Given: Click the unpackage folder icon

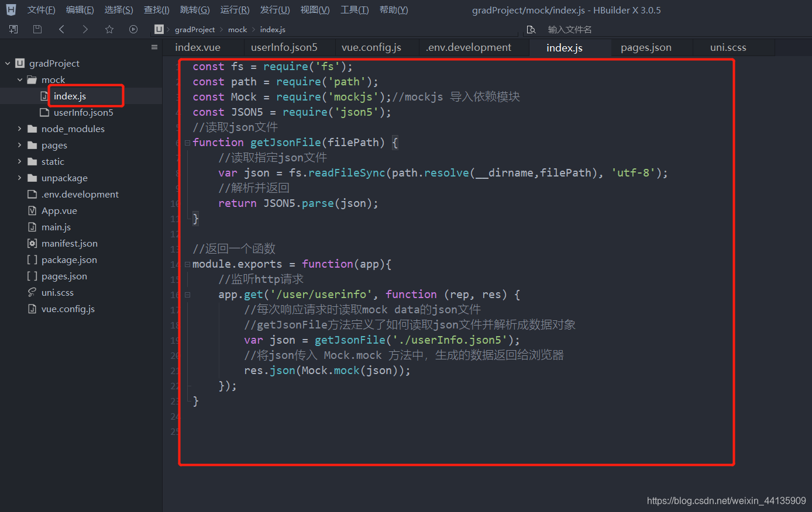Looking at the screenshot, I should (32, 178).
